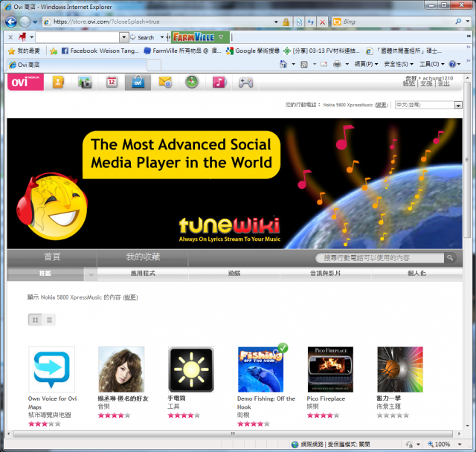Click the TuneWiki promotional banner
The width and height of the screenshot is (476, 452).
(x=235, y=184)
